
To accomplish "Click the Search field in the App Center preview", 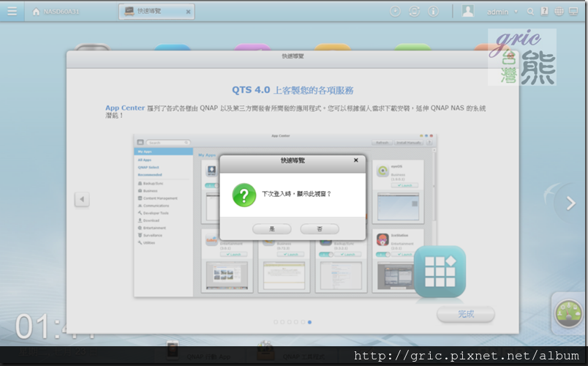I will (168, 143).
